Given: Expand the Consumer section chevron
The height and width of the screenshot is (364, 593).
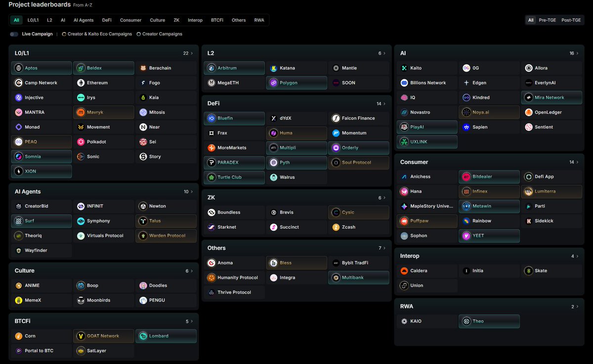Looking at the screenshot, I should 577,162.
